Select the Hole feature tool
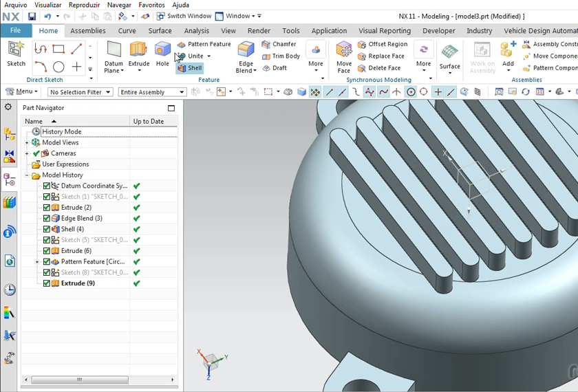Screen dimensions: 578x392 162,50
